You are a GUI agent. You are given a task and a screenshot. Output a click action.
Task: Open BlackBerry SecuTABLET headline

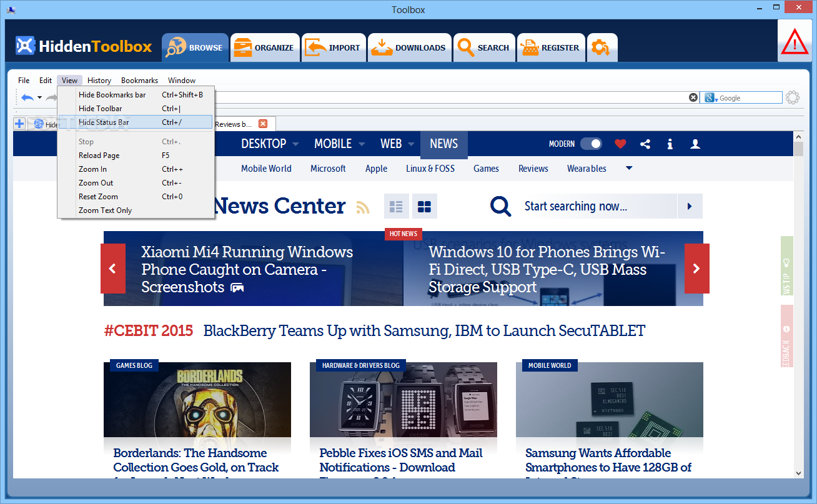[x=424, y=331]
